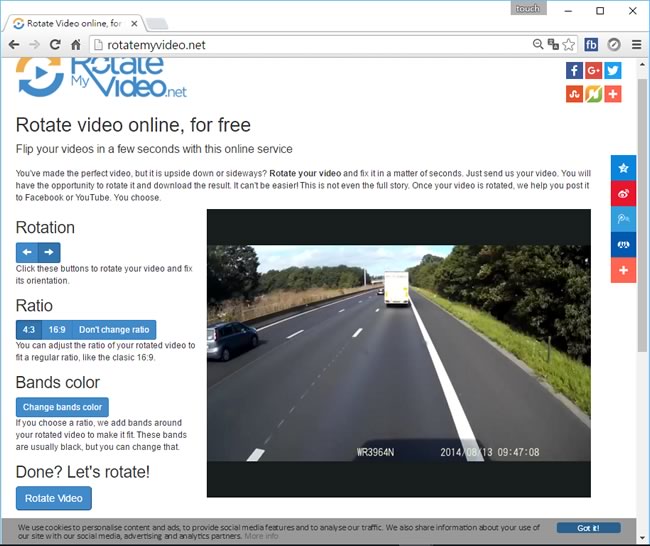Share the page on Google Plus
This screenshot has height=546, width=650.
pyautogui.click(x=593, y=70)
